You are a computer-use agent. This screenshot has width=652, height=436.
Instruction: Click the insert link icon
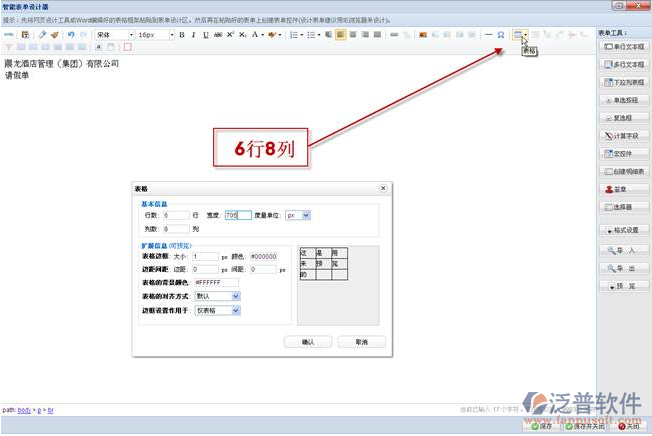(x=394, y=35)
